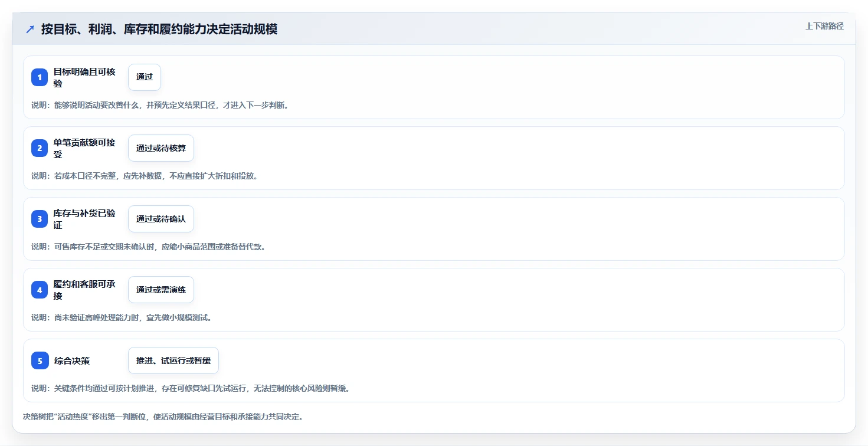Click the arrow icon beside the title
Image resolution: width=868 pixels, height=446 pixels.
pos(30,29)
